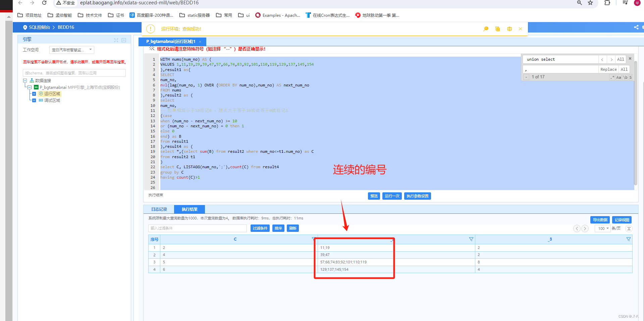Click the column width icon beside 条/页

coord(629,229)
